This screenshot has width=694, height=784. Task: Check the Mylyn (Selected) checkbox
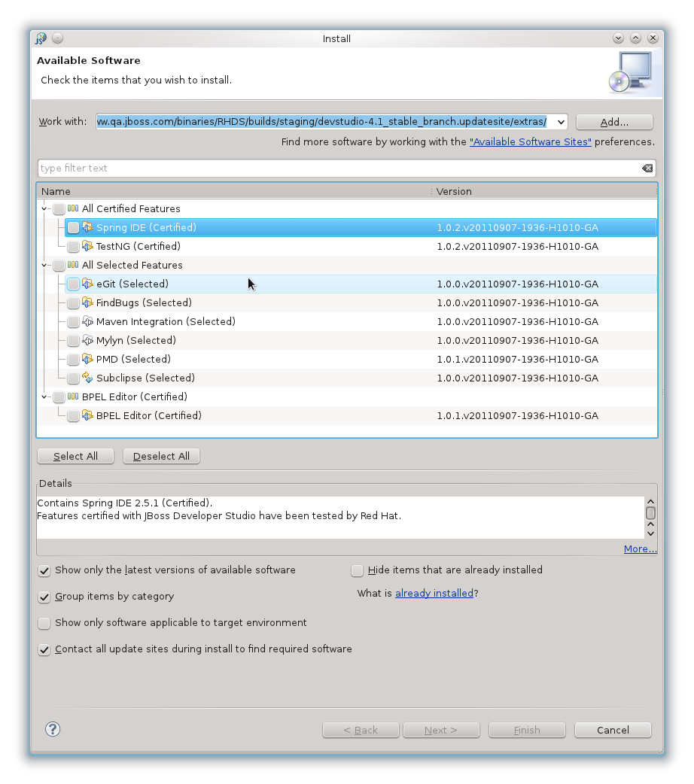[x=74, y=341]
